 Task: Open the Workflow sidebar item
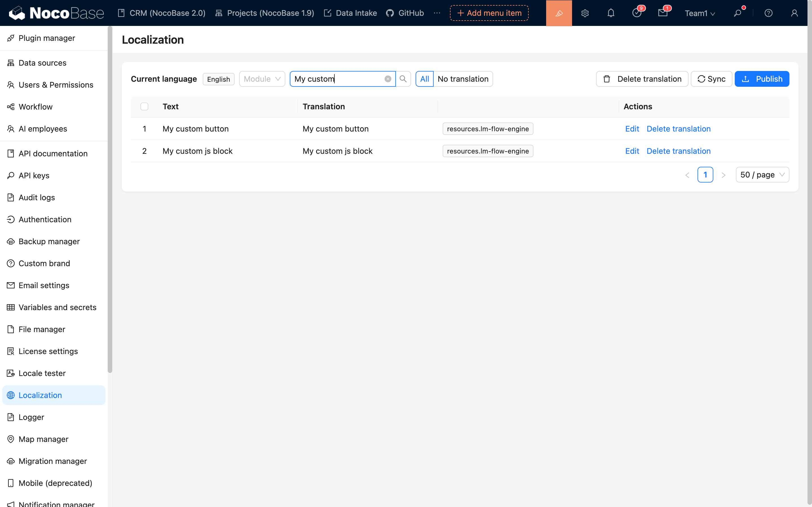(36, 107)
